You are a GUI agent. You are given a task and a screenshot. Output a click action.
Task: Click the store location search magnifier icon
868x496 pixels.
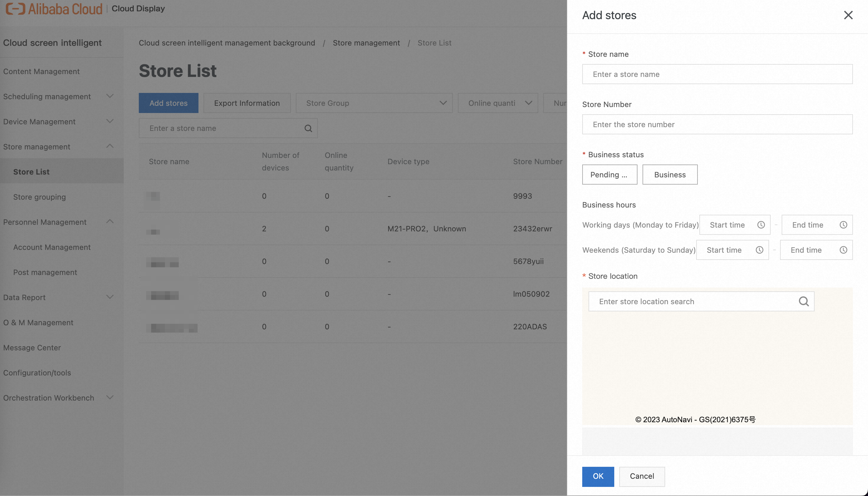point(804,301)
